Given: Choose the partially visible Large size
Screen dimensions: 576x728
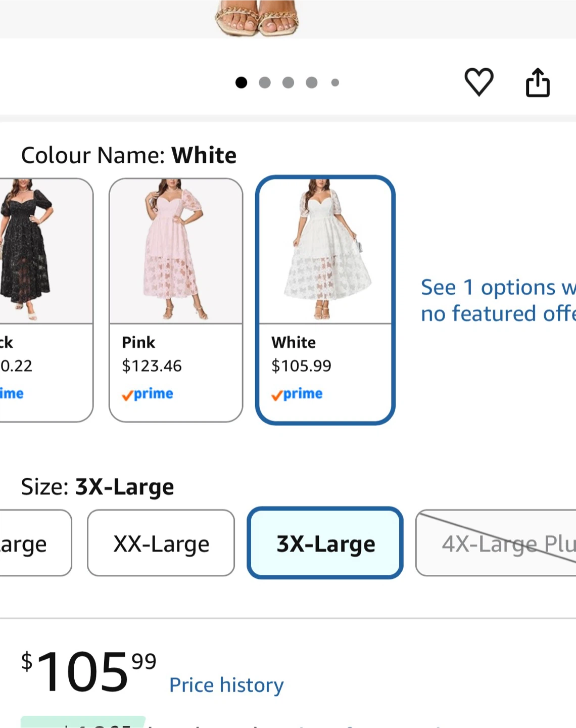Looking at the screenshot, I should (35, 543).
